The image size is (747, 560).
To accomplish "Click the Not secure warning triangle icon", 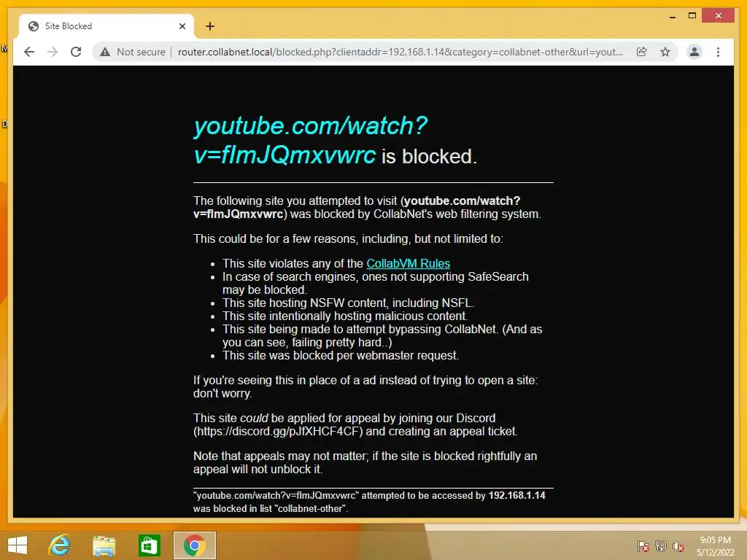I will 105,52.
